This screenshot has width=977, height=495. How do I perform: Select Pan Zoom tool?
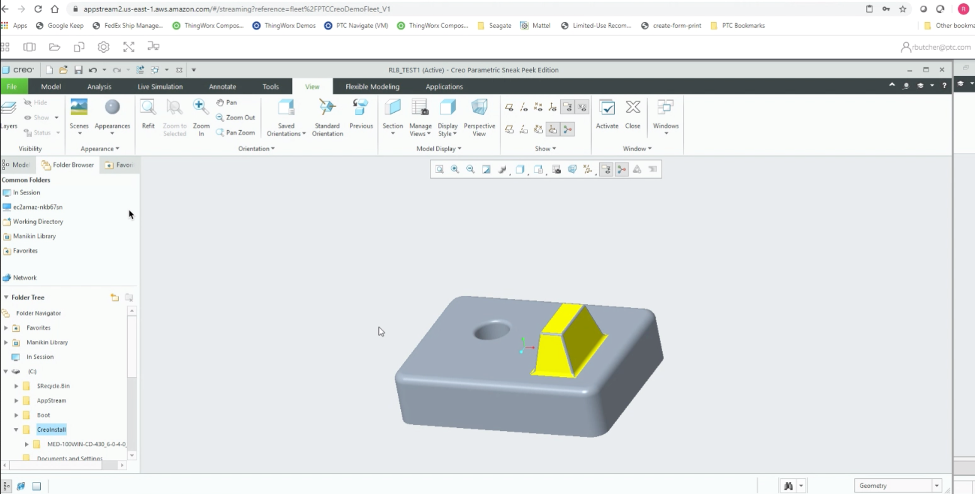236,132
